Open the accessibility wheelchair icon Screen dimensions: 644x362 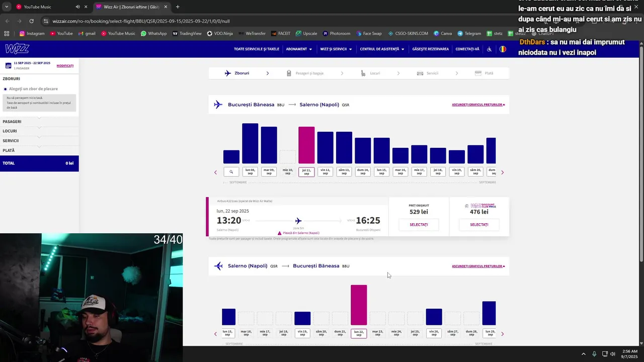coord(489,49)
